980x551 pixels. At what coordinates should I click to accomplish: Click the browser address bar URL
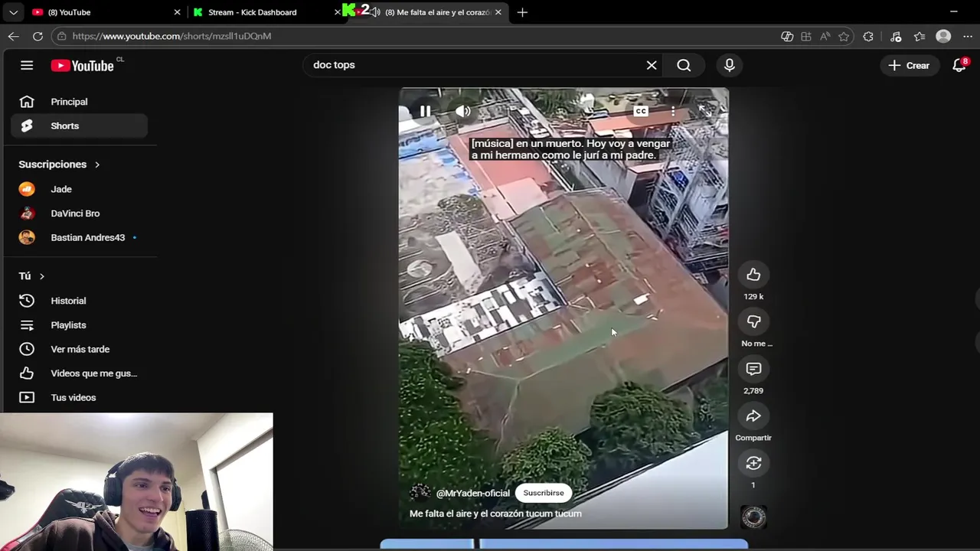point(171,36)
